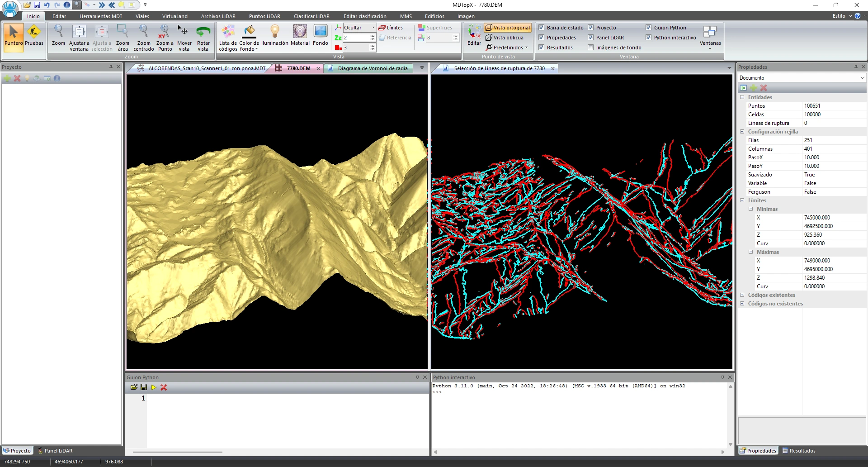Choose the Zoom a Punto tool
868x467 pixels.
tap(165, 38)
